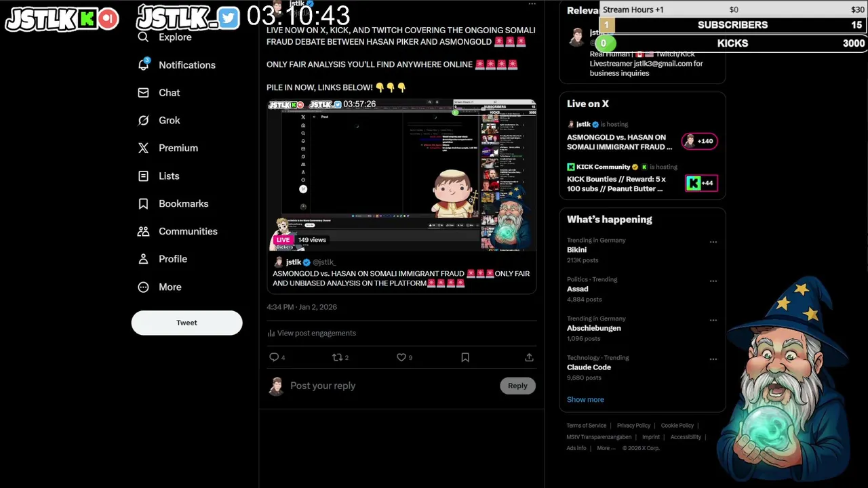Open the Abschiebungen trending topic

tap(593, 329)
